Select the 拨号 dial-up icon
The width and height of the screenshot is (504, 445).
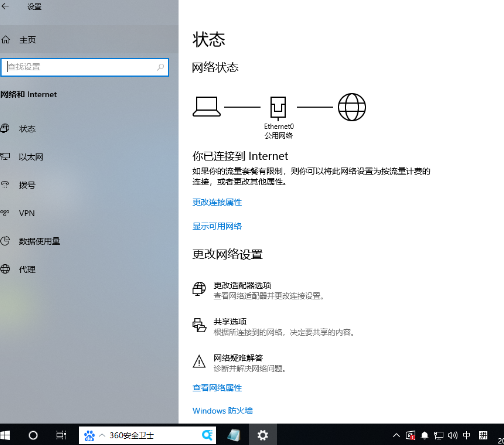(5, 185)
